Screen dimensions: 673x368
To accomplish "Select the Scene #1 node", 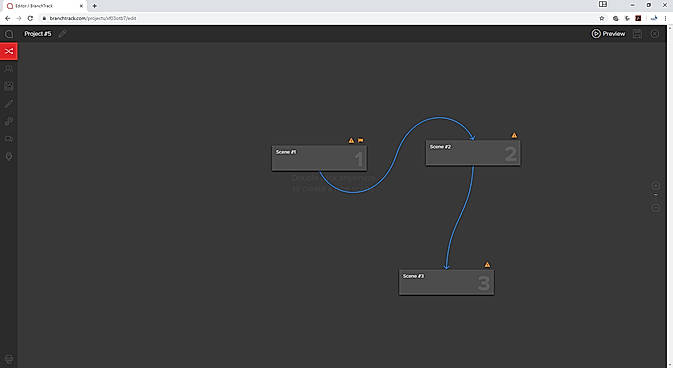I will coord(319,158).
